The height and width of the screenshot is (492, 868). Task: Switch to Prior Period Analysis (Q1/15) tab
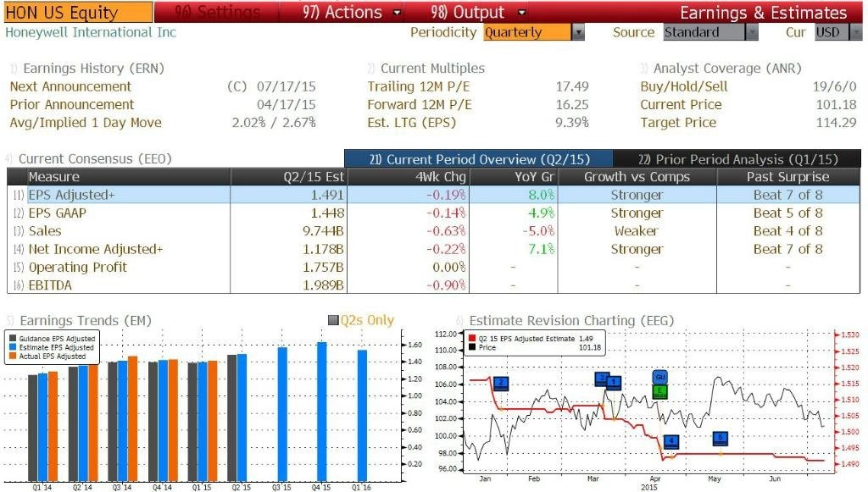pos(737,159)
